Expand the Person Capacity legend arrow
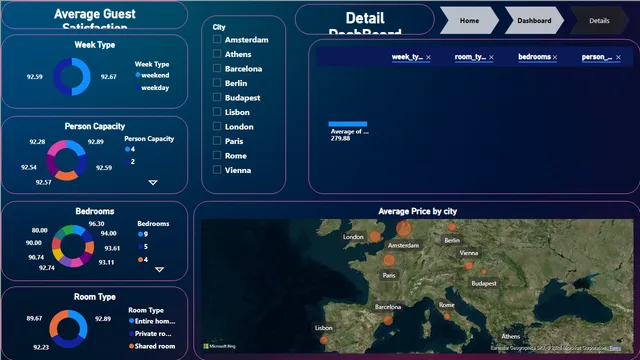The image size is (640, 360). point(153,182)
